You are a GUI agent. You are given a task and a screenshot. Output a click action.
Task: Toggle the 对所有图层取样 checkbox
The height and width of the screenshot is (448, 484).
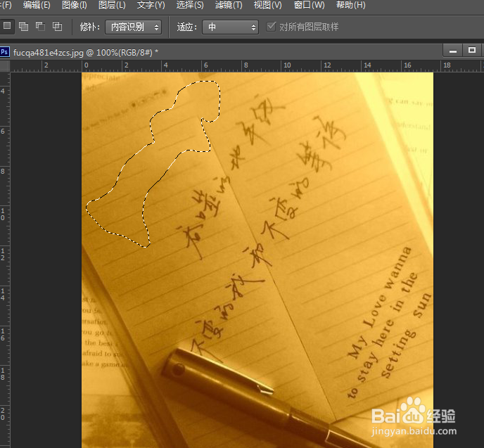(271, 27)
